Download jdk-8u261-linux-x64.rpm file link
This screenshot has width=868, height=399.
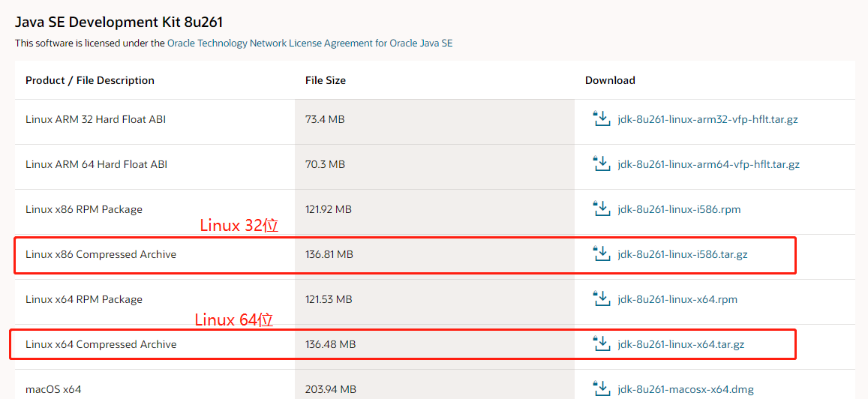[677, 299]
